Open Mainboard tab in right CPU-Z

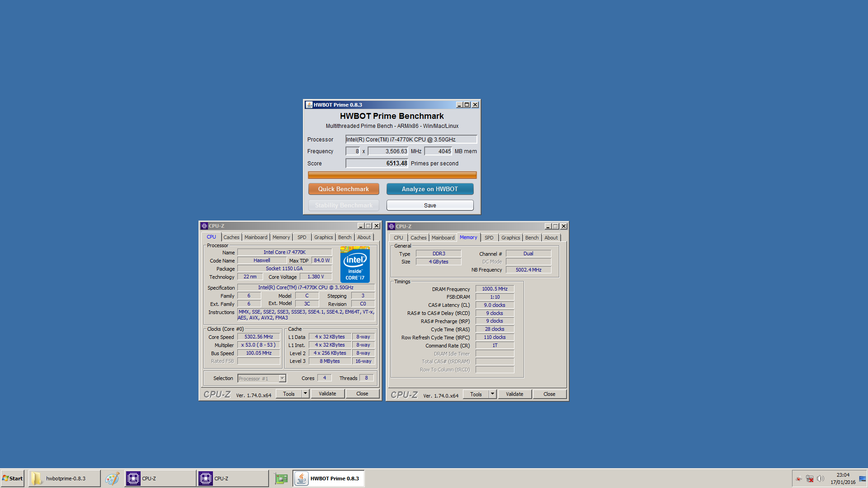[443, 238]
